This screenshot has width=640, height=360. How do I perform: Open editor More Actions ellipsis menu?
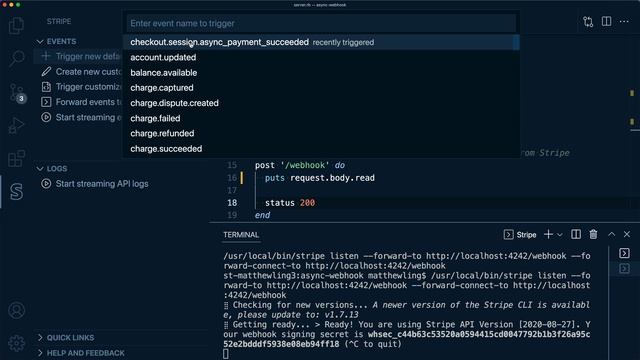point(624,21)
